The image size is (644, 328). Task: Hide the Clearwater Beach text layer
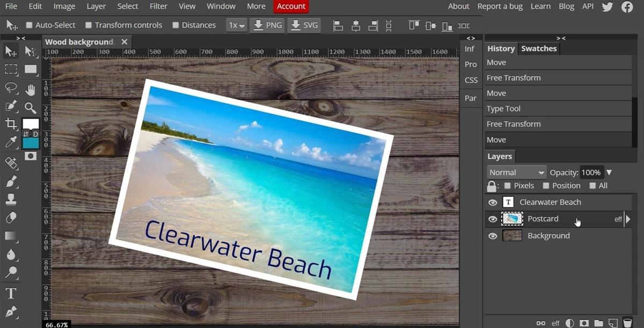[x=493, y=203]
